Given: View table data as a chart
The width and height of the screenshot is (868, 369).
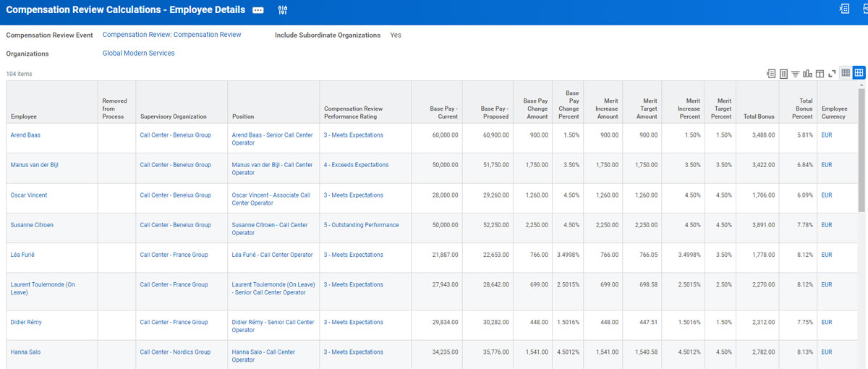Looking at the screenshot, I should 807,74.
